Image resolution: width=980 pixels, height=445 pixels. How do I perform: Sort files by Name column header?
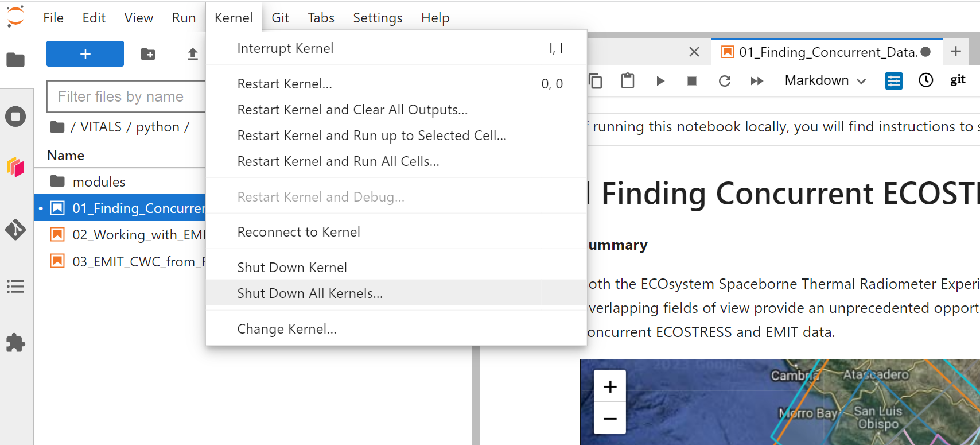click(x=65, y=156)
